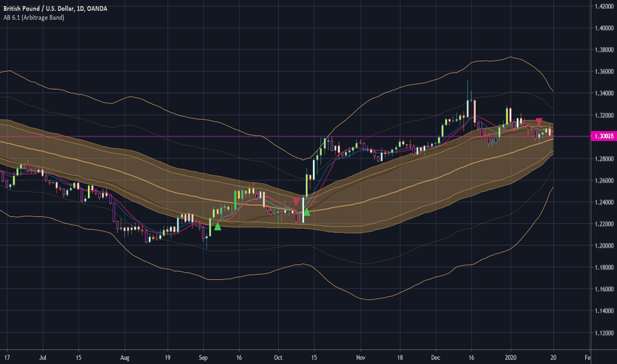Click the shaded orange arbitrage band area
The height and width of the screenshot is (364, 617).
pos(397,185)
